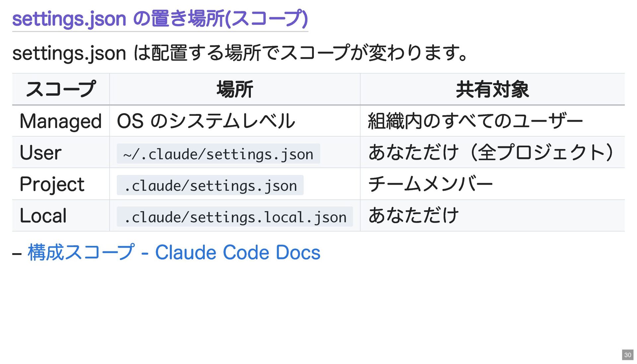Select the 場所 column header
The image size is (637, 364).
tap(235, 89)
